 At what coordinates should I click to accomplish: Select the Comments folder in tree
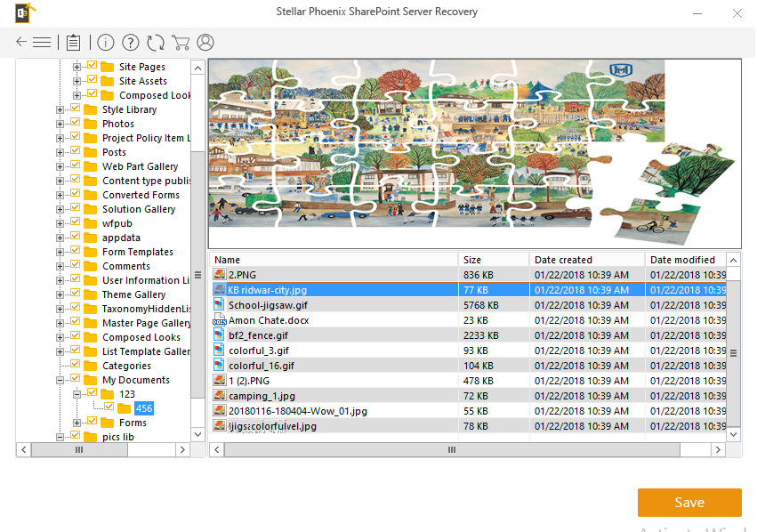pos(126,266)
